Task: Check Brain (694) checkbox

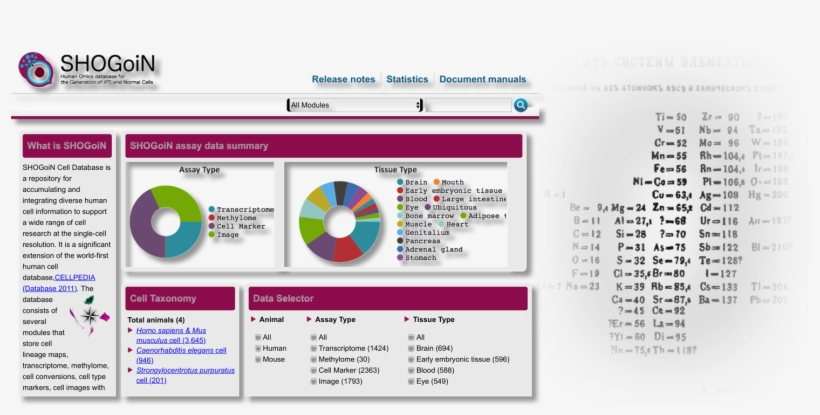Action: (x=412, y=349)
